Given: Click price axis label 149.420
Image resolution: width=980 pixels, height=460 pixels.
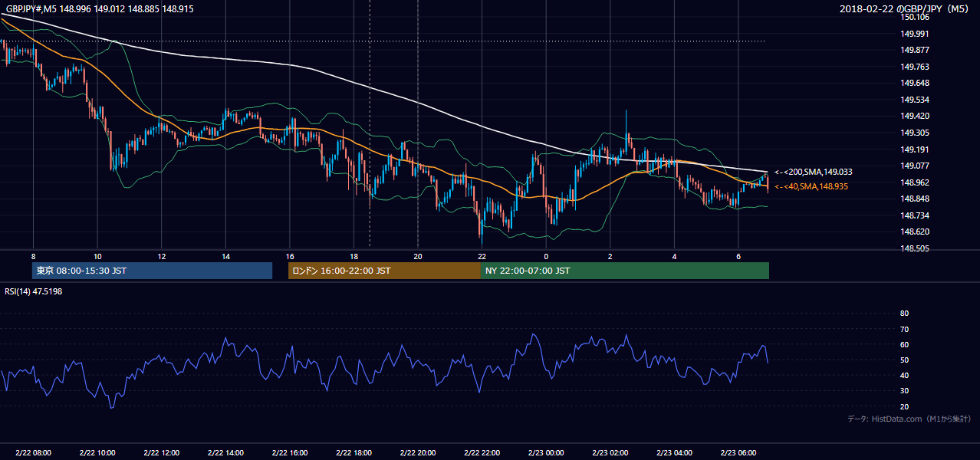Looking at the screenshot, I should 916,116.
